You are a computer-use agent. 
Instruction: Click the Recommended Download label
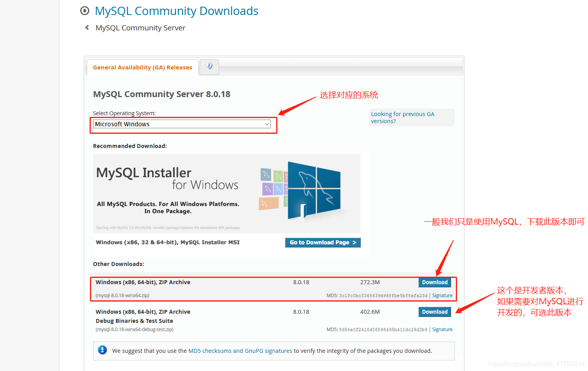coord(130,146)
